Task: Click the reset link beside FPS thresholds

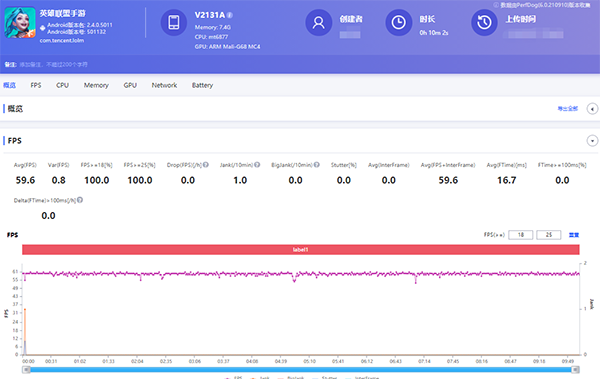Action: (574, 235)
